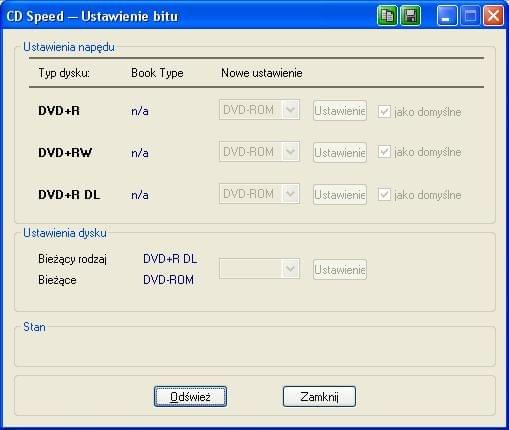Click Ustawienie button in Ustawienia dysku section
The width and height of the screenshot is (509, 430).
tap(340, 270)
